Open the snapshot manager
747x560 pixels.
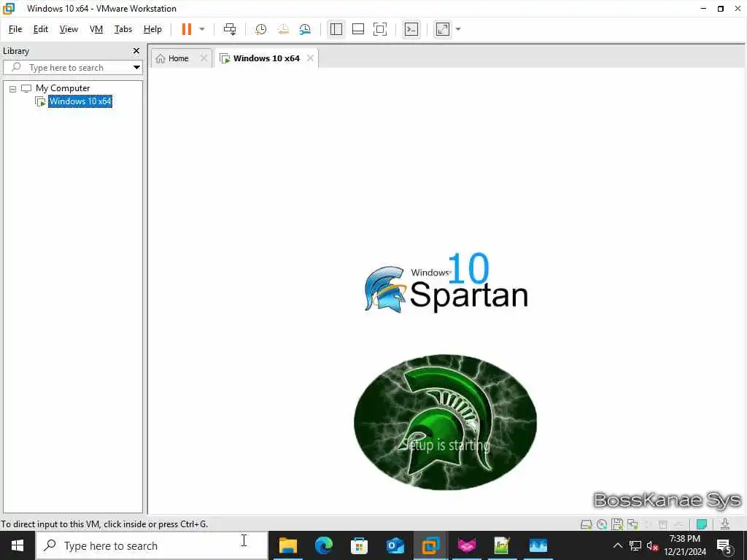[x=305, y=29]
